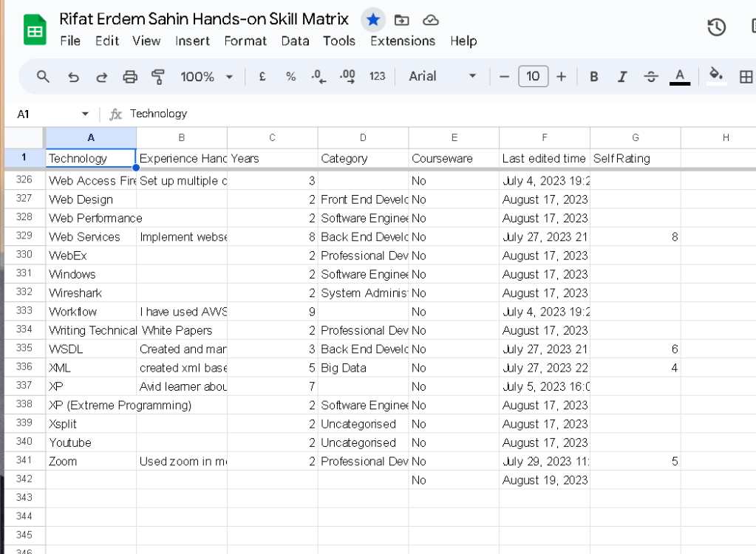The height and width of the screenshot is (554, 756).
Task: Select the Wireshark cell
Action: click(x=91, y=293)
